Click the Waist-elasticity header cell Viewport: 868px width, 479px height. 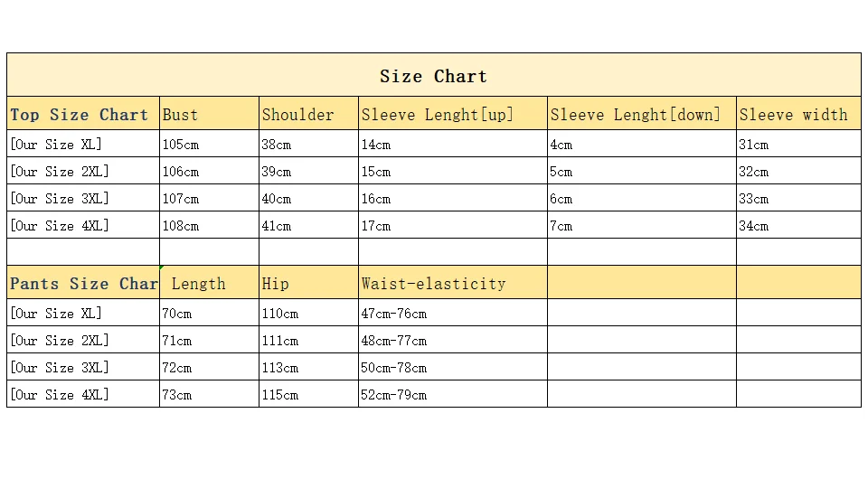452,284
